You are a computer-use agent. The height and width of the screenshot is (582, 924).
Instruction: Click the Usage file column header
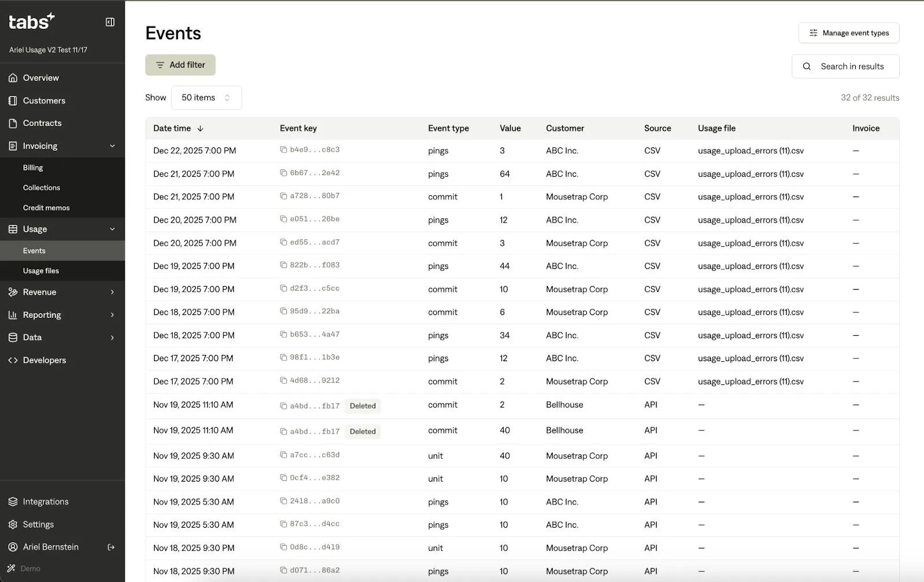click(x=717, y=128)
